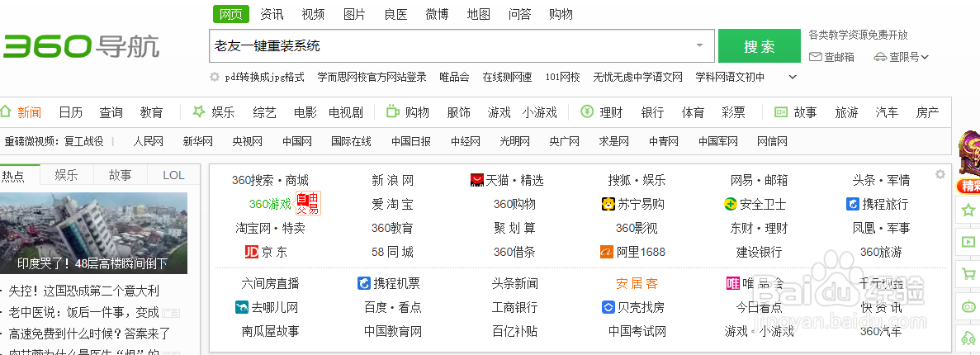Image resolution: width=980 pixels, height=355 pixels.
Task: Open the 360搜索·商城 link
Action: click(x=270, y=180)
